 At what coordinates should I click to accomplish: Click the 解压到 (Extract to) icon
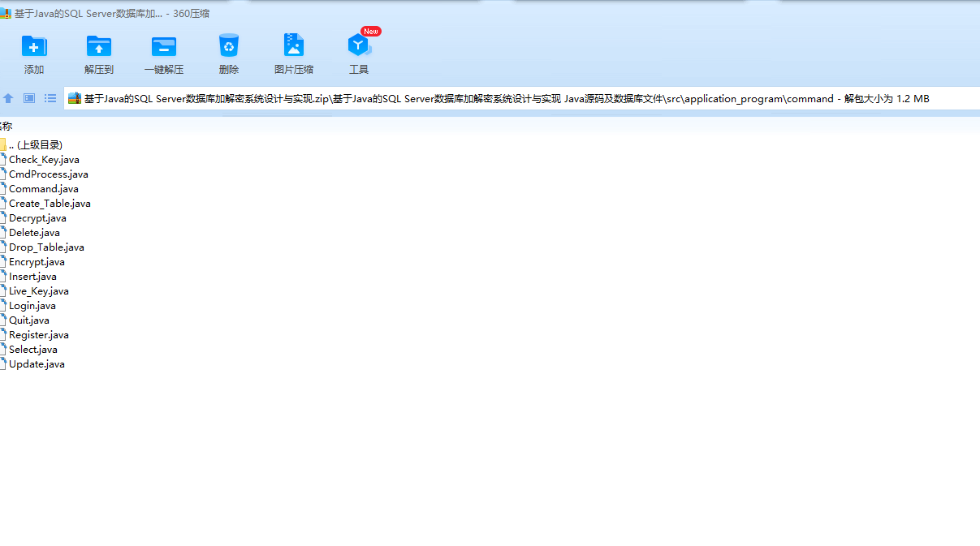[99, 45]
